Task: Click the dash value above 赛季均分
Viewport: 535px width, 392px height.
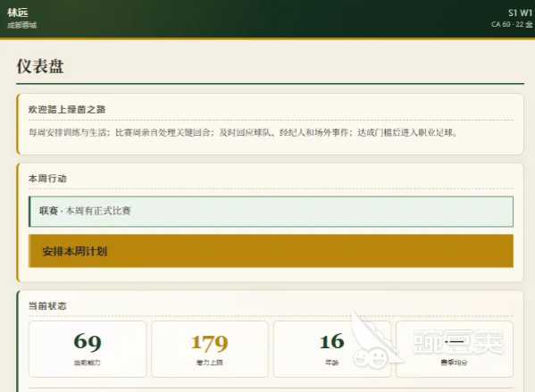Action: pos(454,341)
